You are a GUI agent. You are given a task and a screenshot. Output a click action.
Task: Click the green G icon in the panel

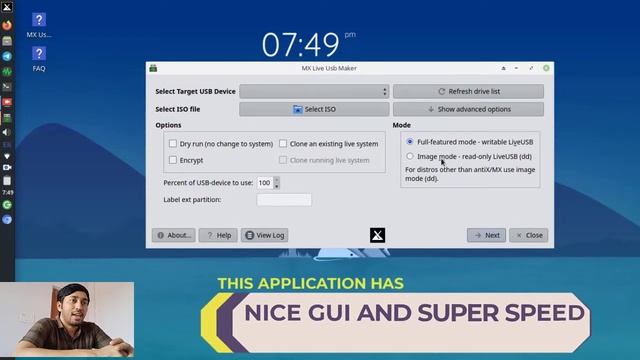coord(7,205)
